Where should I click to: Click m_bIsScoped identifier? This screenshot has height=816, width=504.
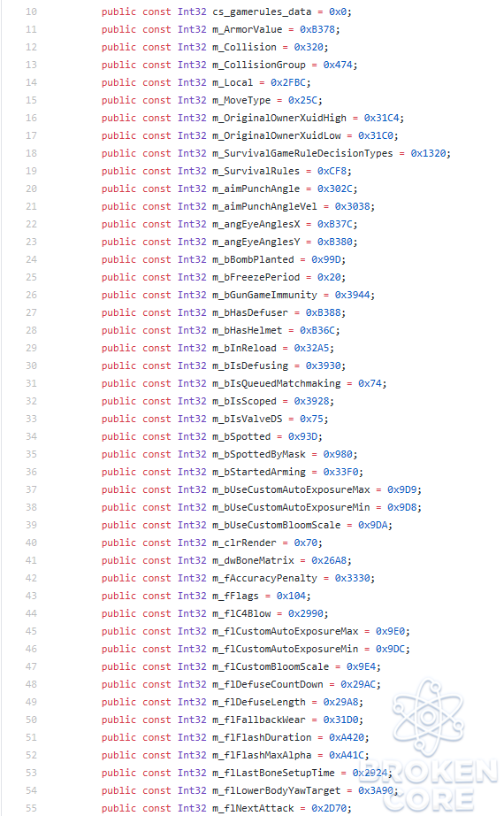click(x=244, y=401)
